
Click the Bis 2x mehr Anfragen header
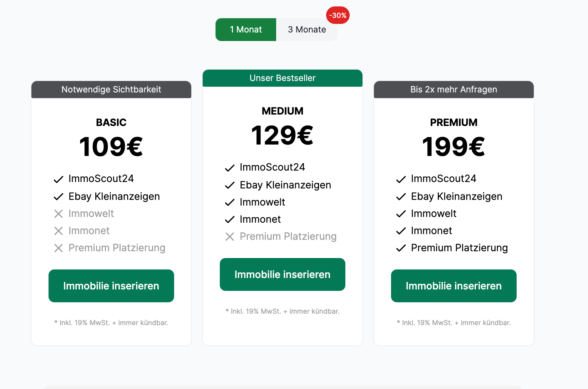[454, 90]
